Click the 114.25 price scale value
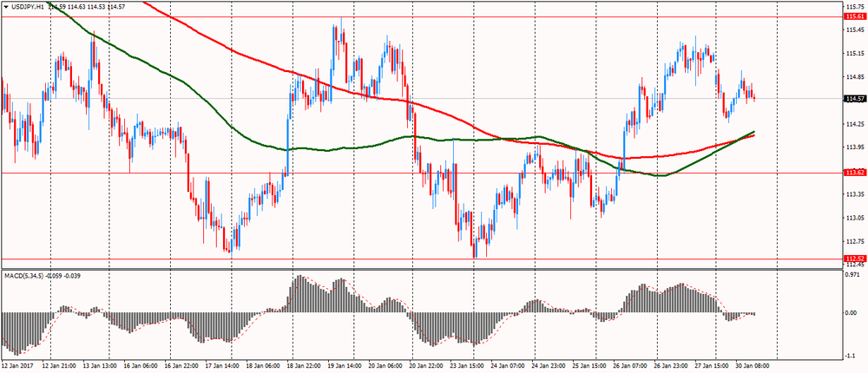Image resolution: width=868 pixels, height=373 pixels. tap(854, 124)
